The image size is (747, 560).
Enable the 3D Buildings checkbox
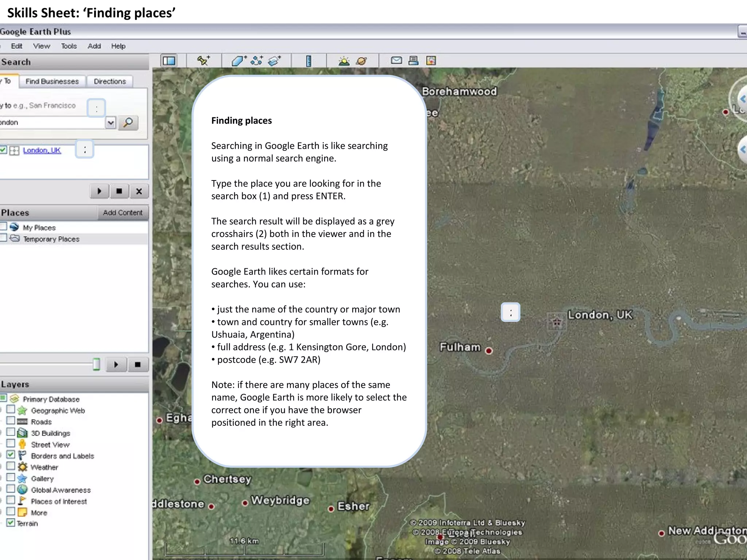(11, 432)
